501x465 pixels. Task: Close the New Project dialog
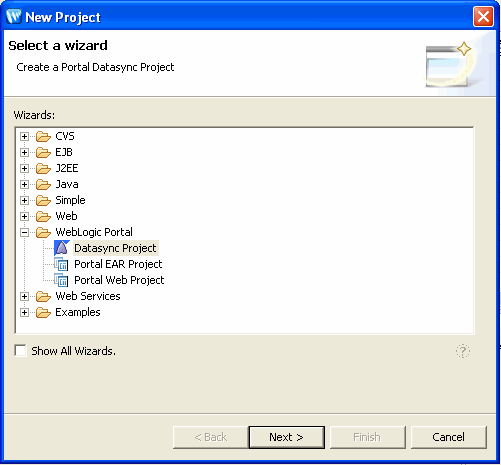[483, 16]
